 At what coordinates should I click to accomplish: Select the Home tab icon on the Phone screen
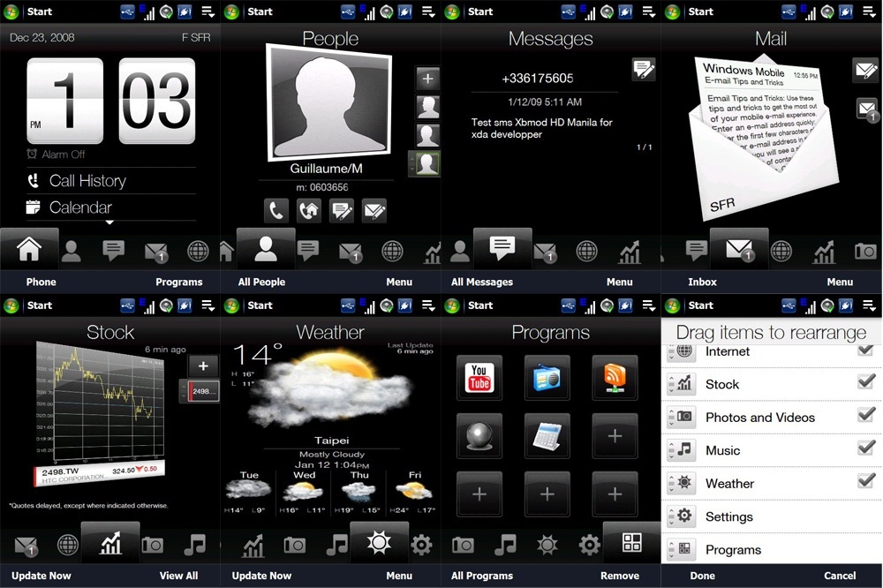click(x=29, y=249)
